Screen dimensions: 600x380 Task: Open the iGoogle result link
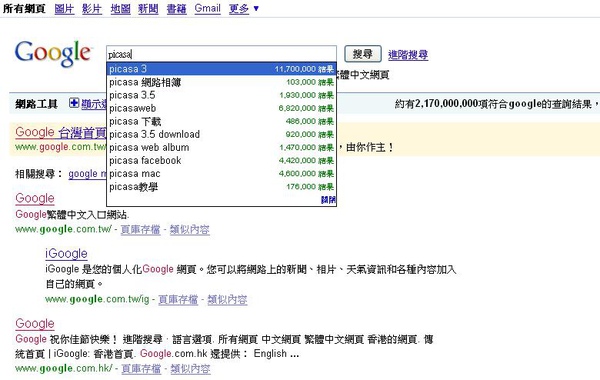[66, 253]
